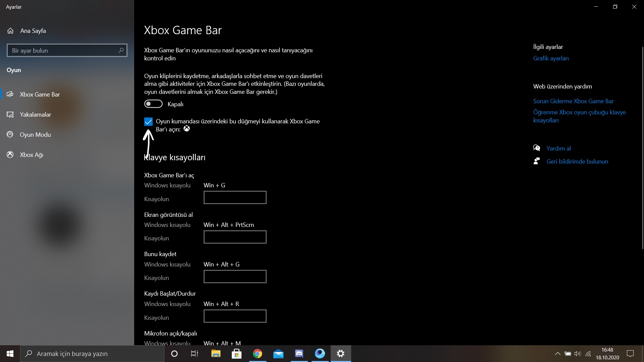Click the Yardım al chat icon

point(537,148)
